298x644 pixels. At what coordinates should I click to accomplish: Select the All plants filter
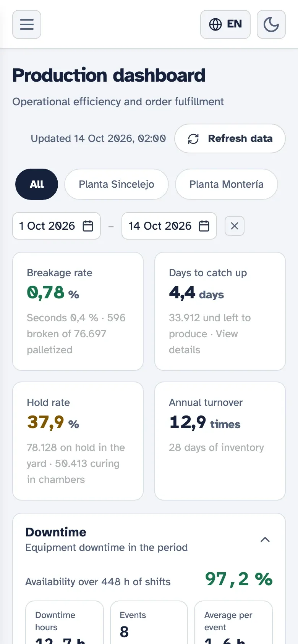coord(37,184)
